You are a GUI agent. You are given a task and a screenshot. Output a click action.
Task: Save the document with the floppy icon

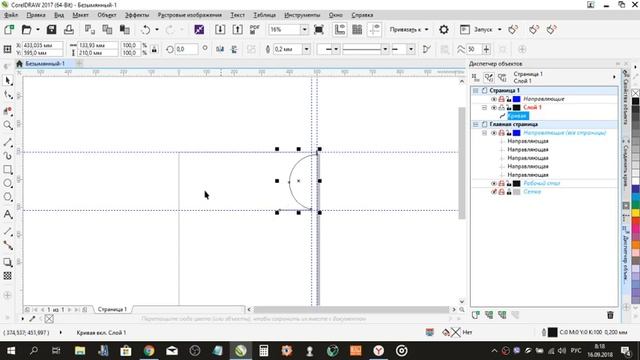[51, 29]
